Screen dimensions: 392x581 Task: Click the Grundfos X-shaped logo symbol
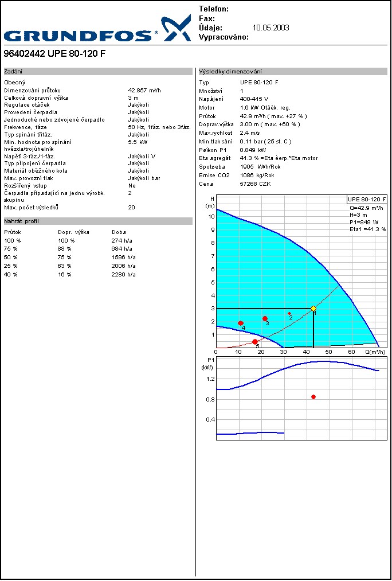click(175, 28)
